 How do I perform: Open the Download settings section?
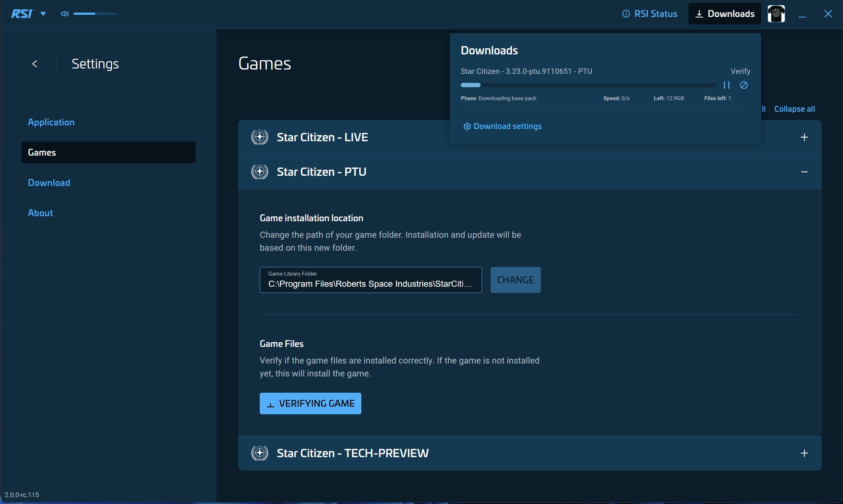pyautogui.click(x=49, y=183)
